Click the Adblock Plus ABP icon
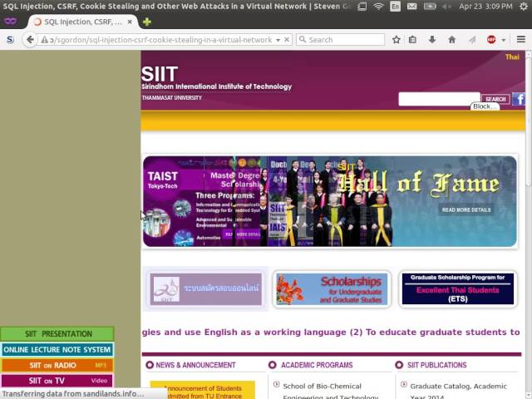The image size is (532, 399). click(x=491, y=40)
